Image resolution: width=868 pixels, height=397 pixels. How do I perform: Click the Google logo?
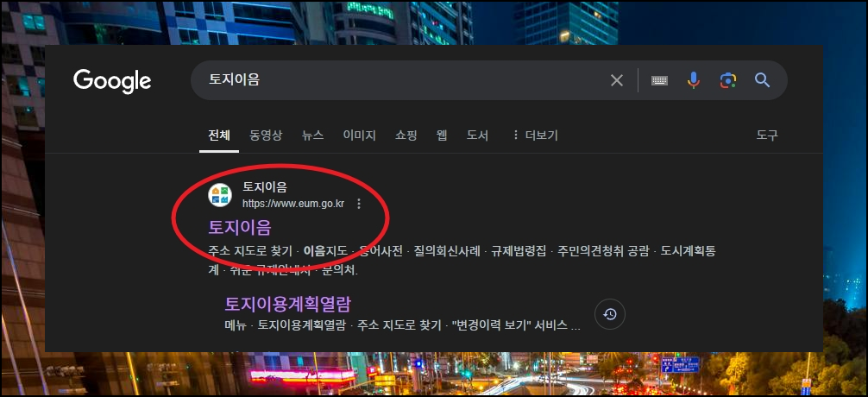click(112, 81)
